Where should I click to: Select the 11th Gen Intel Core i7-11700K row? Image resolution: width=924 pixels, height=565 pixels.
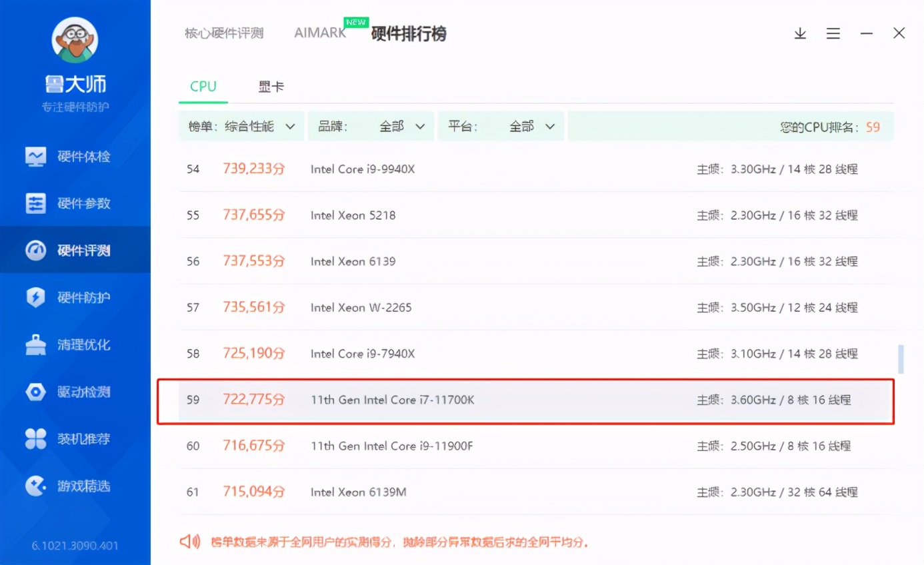coord(536,400)
